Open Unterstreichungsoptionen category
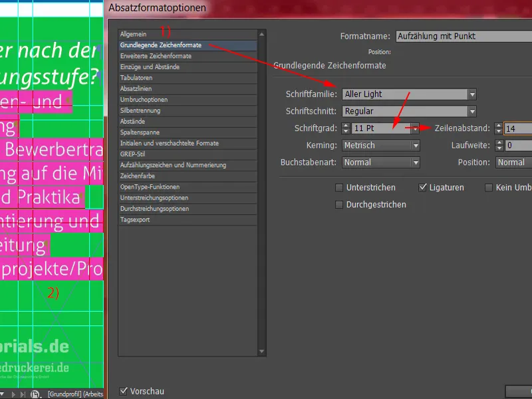 (188, 198)
